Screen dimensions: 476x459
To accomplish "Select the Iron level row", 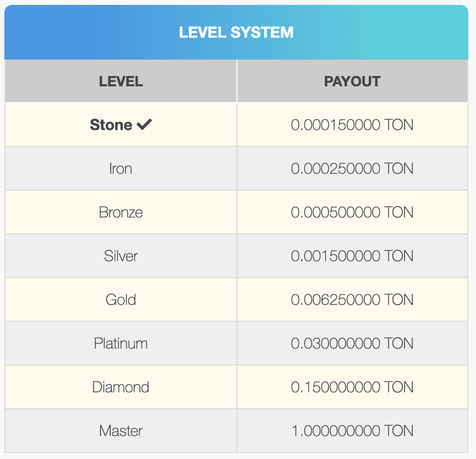I will [121, 169].
